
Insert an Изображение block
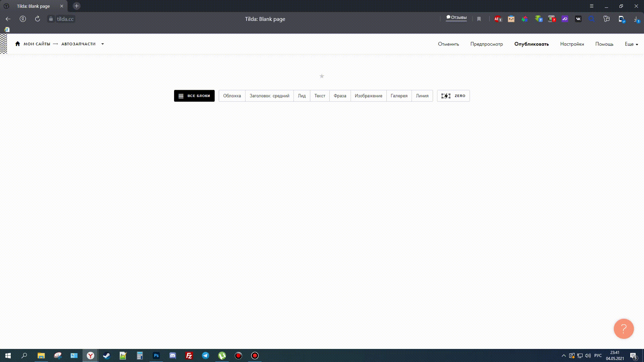point(368,96)
